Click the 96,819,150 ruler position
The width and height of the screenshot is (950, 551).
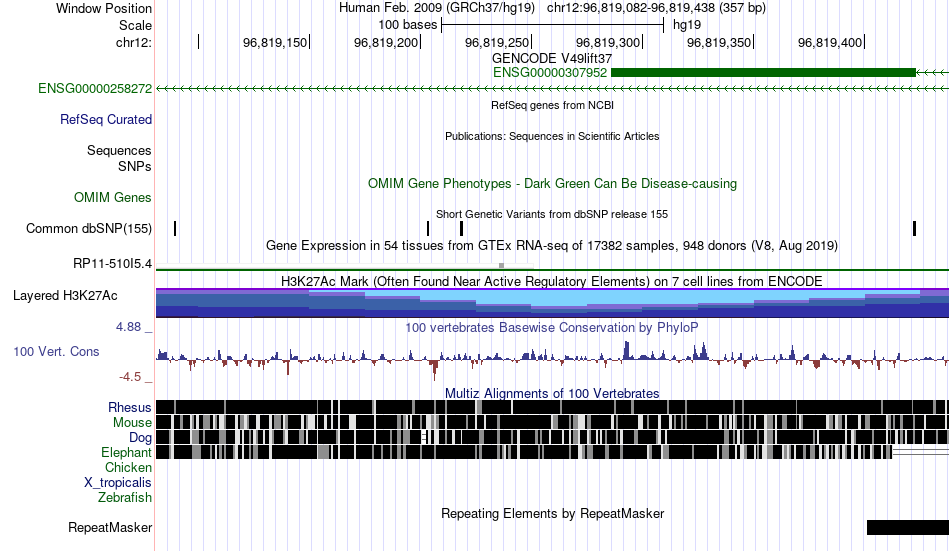pyautogui.click(x=275, y=42)
